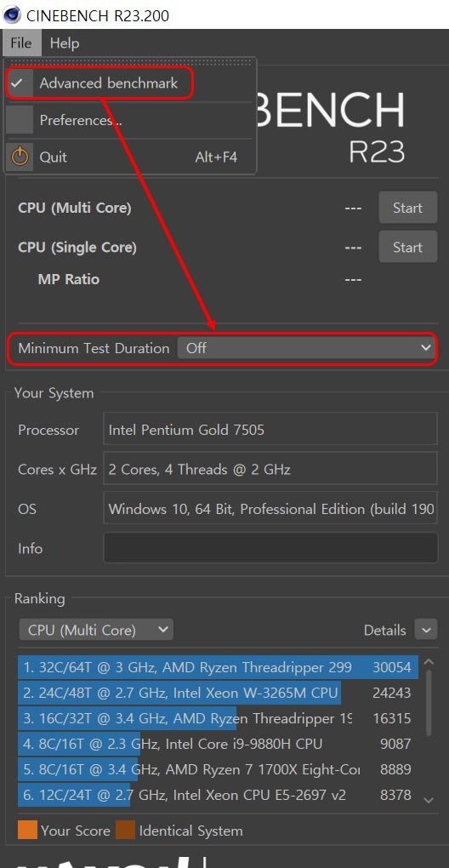449x868 pixels.
Task: Click the brown Identical System legend swatch
Action: pyautogui.click(x=126, y=831)
